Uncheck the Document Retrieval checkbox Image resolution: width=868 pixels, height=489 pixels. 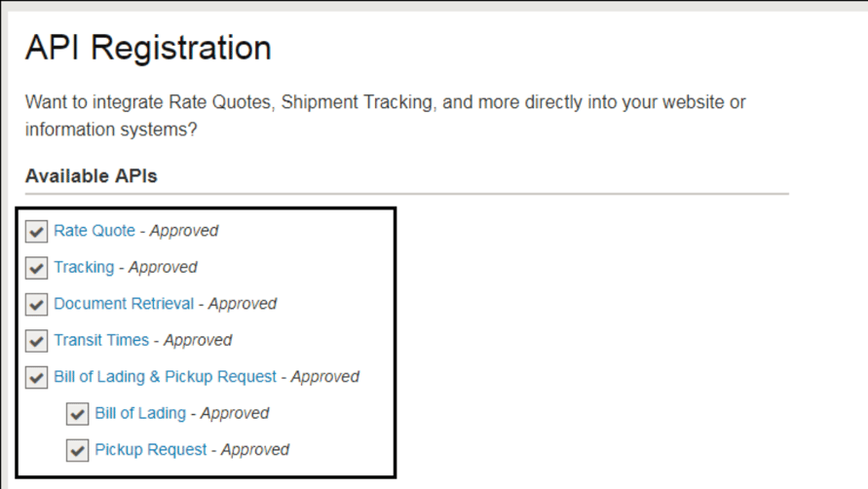37,304
